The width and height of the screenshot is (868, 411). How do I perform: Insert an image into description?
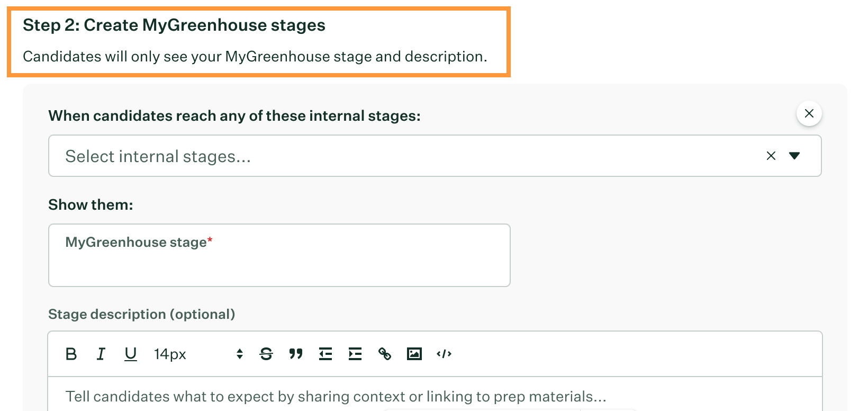point(414,354)
